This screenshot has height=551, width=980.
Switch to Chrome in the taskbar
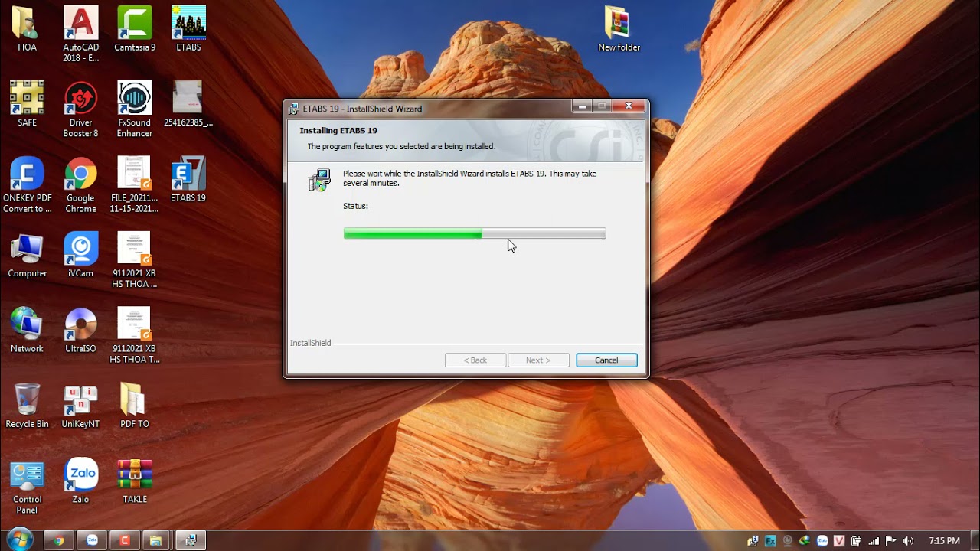click(59, 540)
